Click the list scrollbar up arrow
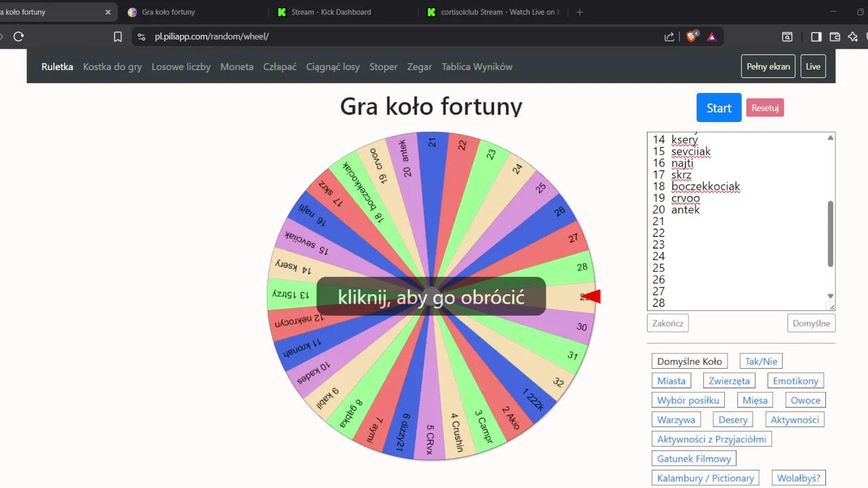868x488 pixels. (831, 138)
